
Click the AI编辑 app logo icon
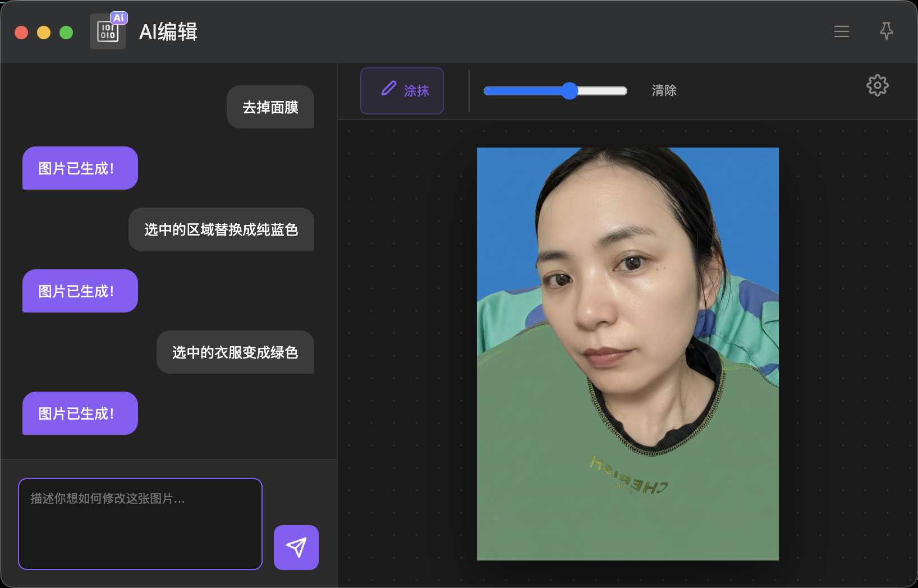108,31
